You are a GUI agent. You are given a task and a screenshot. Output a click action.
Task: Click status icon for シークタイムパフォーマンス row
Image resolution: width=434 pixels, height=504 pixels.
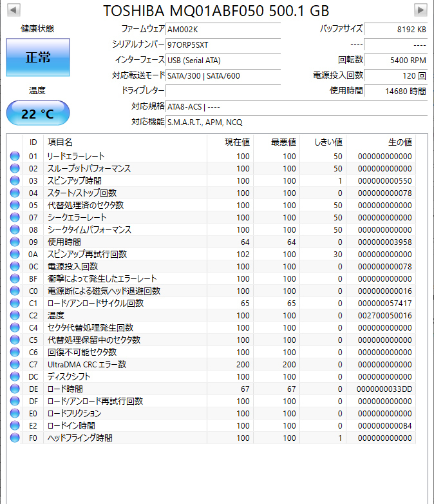click(15, 229)
